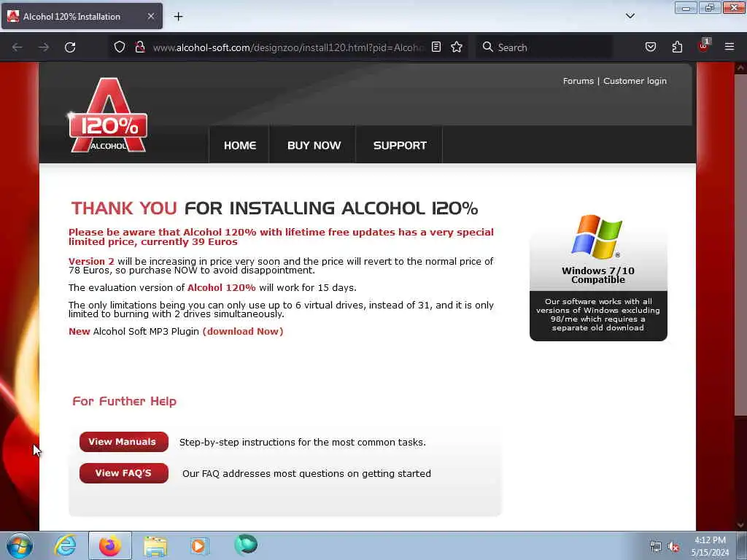Click the Alcohol 120% evaluation text link

pos(222,287)
